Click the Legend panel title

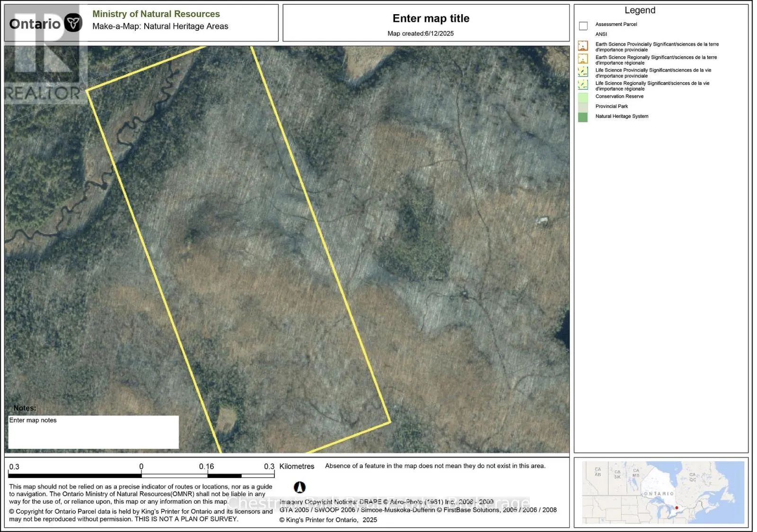pos(640,10)
